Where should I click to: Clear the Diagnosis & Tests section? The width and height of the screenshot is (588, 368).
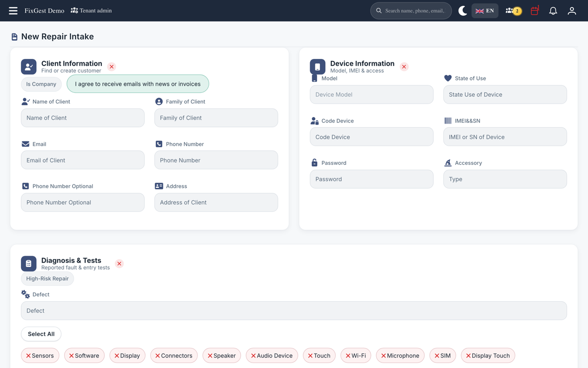[x=119, y=263]
